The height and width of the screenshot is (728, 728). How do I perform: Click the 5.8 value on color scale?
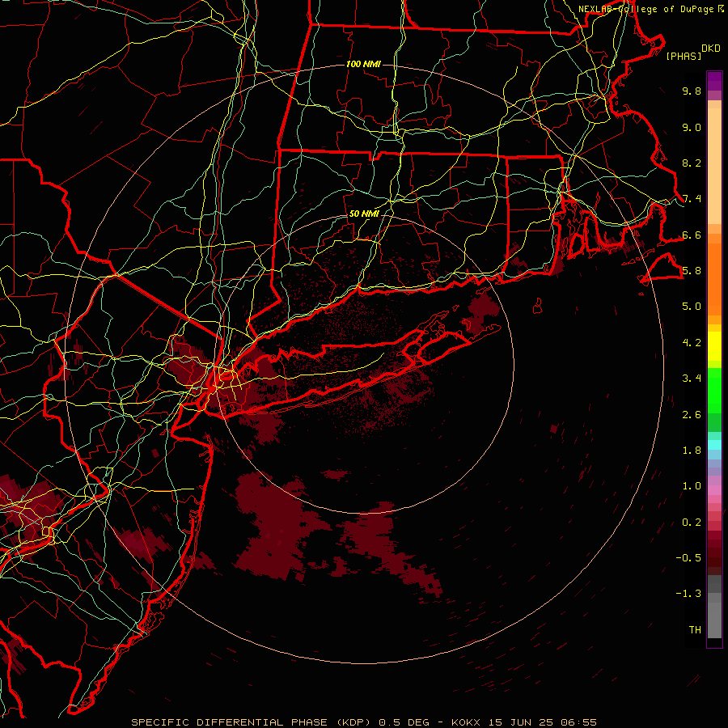(x=692, y=271)
